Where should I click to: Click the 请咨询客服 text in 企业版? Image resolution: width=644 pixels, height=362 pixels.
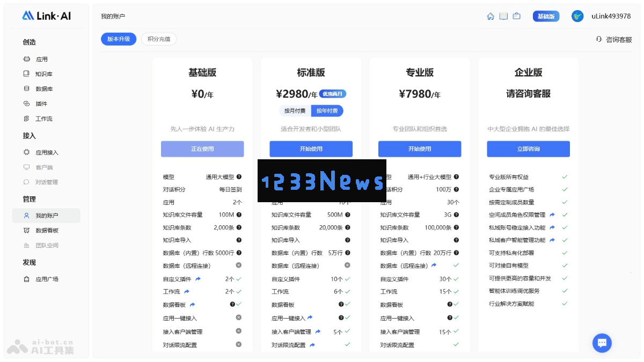pyautogui.click(x=529, y=93)
